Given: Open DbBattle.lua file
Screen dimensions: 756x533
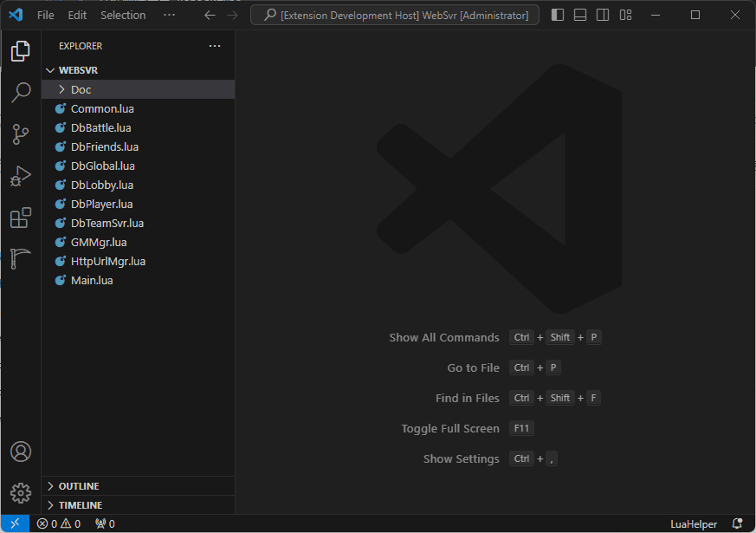Looking at the screenshot, I should [x=139, y=127].
